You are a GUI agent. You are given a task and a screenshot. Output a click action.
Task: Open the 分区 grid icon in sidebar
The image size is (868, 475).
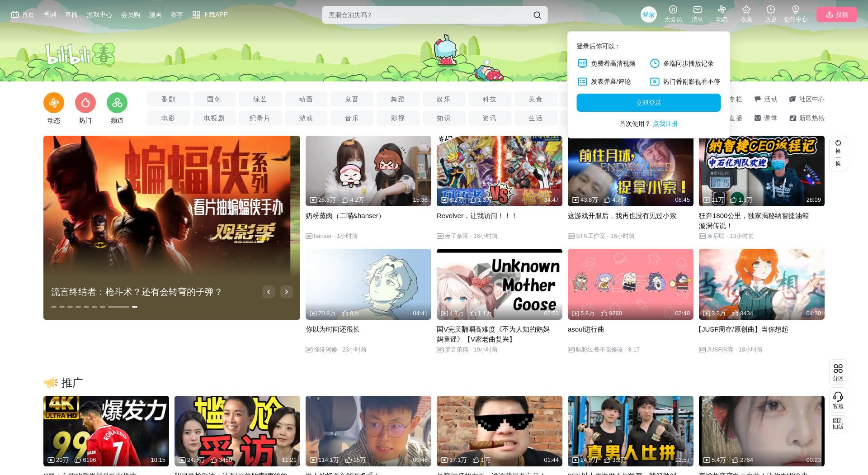coord(838,372)
